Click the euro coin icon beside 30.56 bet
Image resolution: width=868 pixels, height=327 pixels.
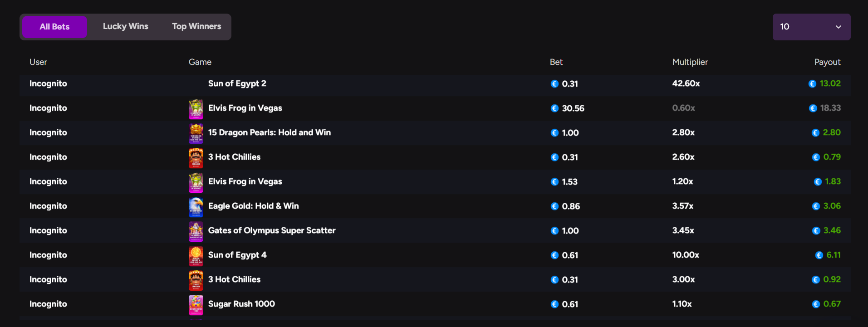coord(554,108)
